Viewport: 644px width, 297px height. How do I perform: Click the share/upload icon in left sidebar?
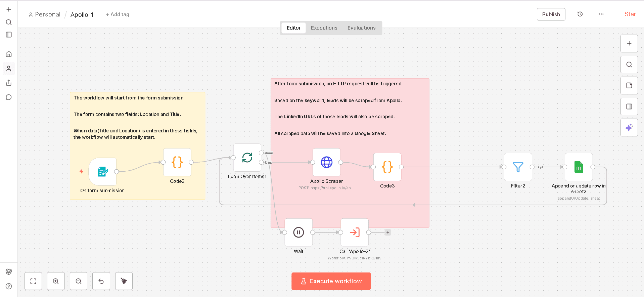[x=9, y=83]
